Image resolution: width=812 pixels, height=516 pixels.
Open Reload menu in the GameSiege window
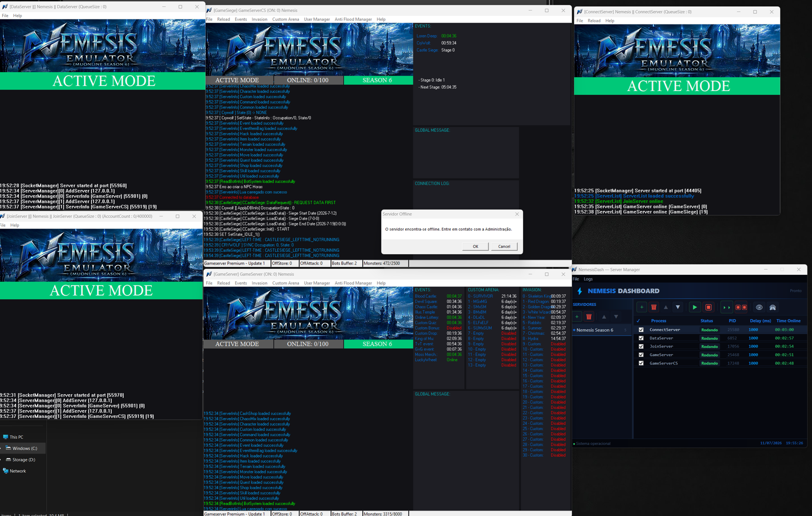pos(223,19)
